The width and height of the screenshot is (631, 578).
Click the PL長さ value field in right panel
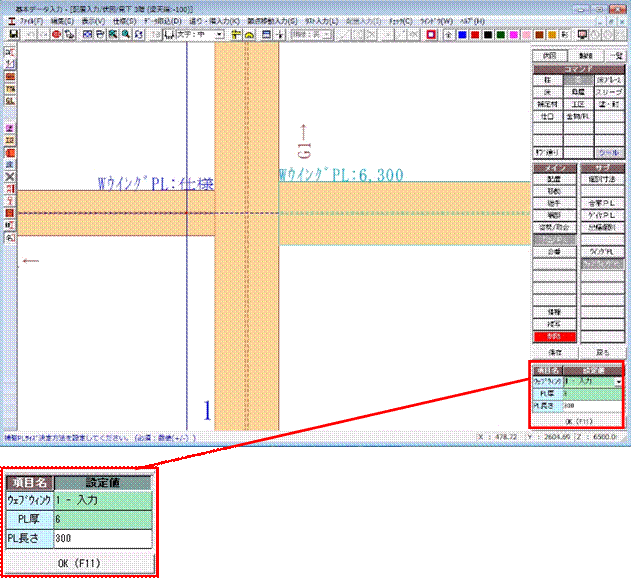pos(592,406)
